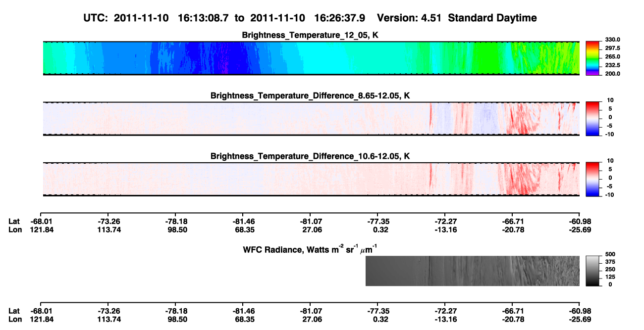Click the bottom axis longitude 0.32 label
This screenshot has height=330, width=644.
377,319
